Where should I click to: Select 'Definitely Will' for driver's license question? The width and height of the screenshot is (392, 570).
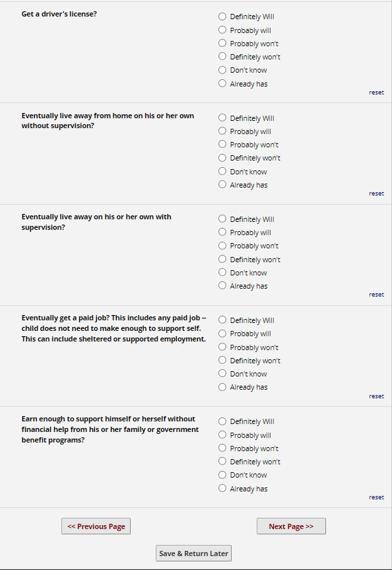[x=222, y=17]
